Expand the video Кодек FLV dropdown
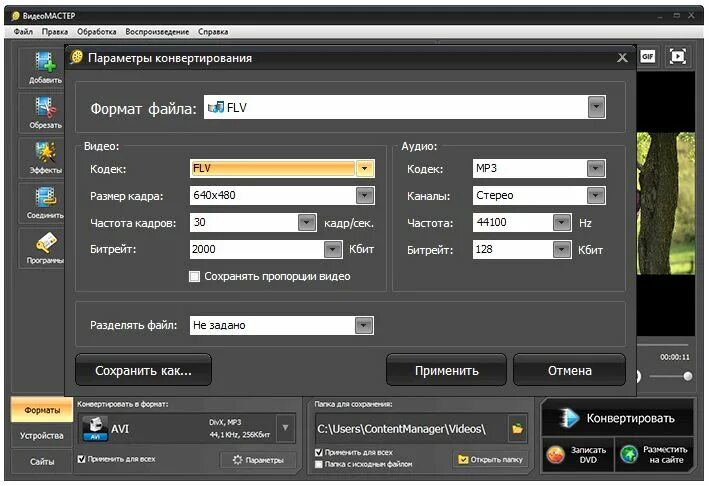Viewport: 709px width, 486px height. 364,169
